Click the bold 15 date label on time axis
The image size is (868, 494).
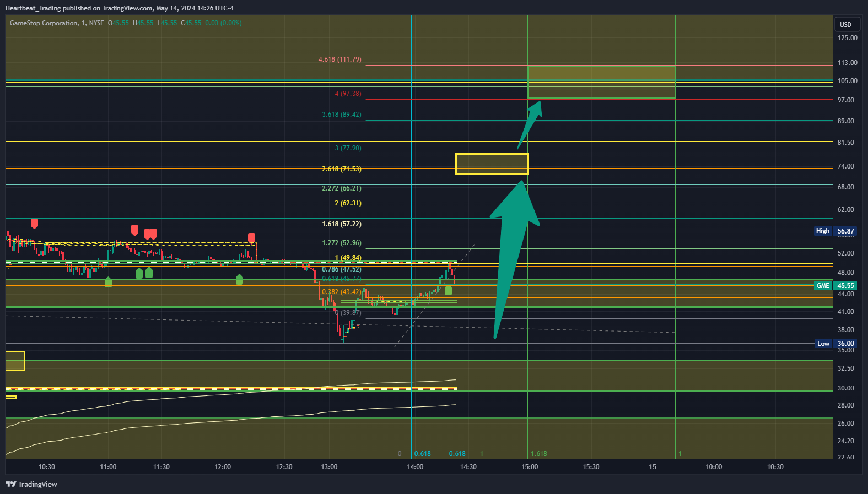[653, 467]
